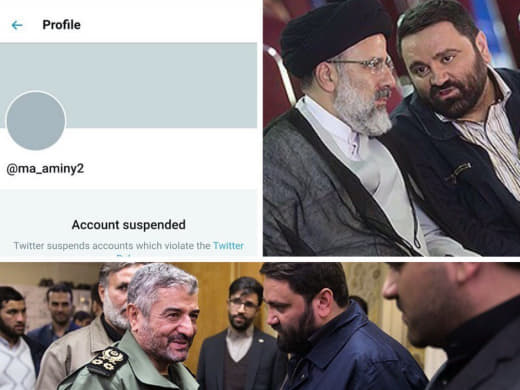Select the Twitter suspends accounts notice text
The height and width of the screenshot is (390, 520).
click(112, 246)
